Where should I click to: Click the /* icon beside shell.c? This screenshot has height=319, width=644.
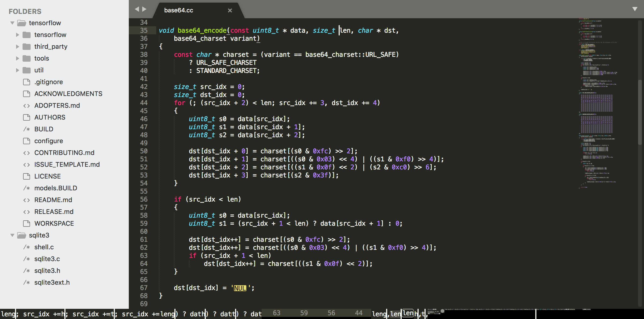(26, 247)
